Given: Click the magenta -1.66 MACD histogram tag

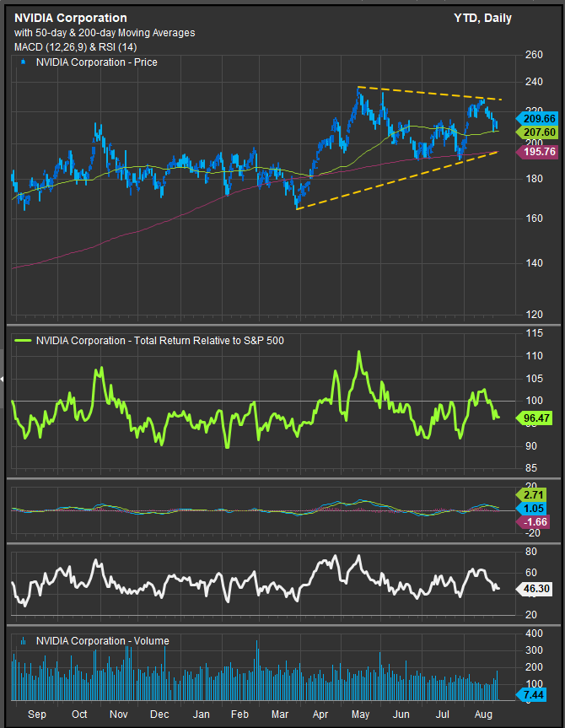Looking at the screenshot, I should [x=532, y=522].
